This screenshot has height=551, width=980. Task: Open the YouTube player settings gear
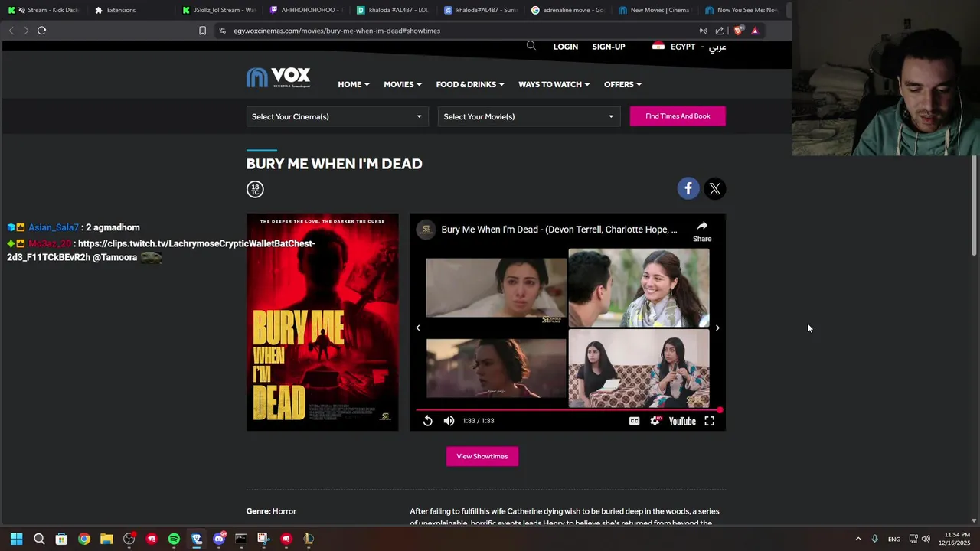tap(655, 421)
